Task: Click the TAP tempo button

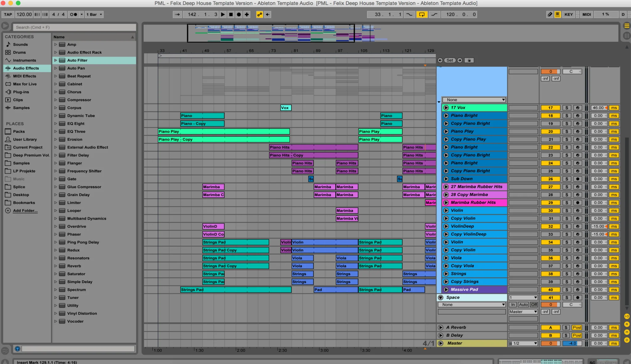Action: click(x=8, y=14)
